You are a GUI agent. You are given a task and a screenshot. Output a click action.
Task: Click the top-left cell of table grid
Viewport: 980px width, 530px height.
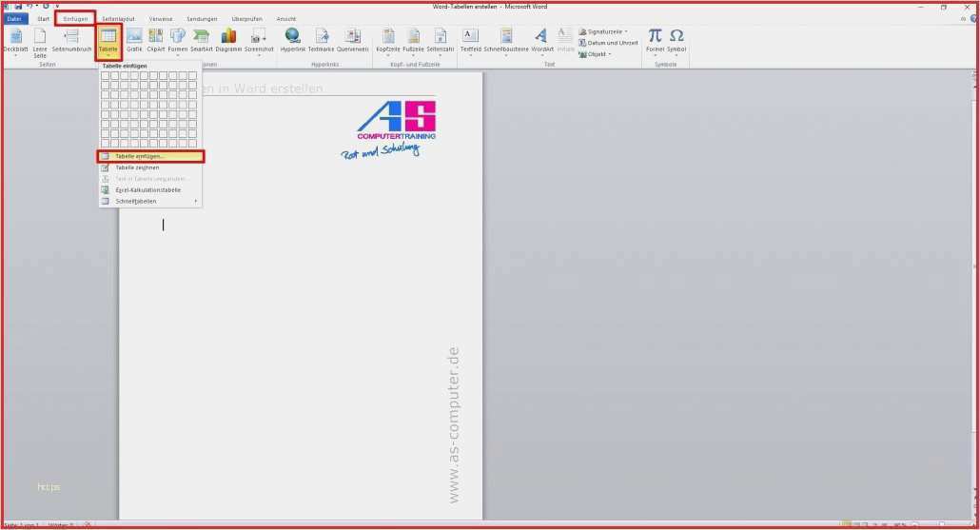pyautogui.click(x=106, y=75)
